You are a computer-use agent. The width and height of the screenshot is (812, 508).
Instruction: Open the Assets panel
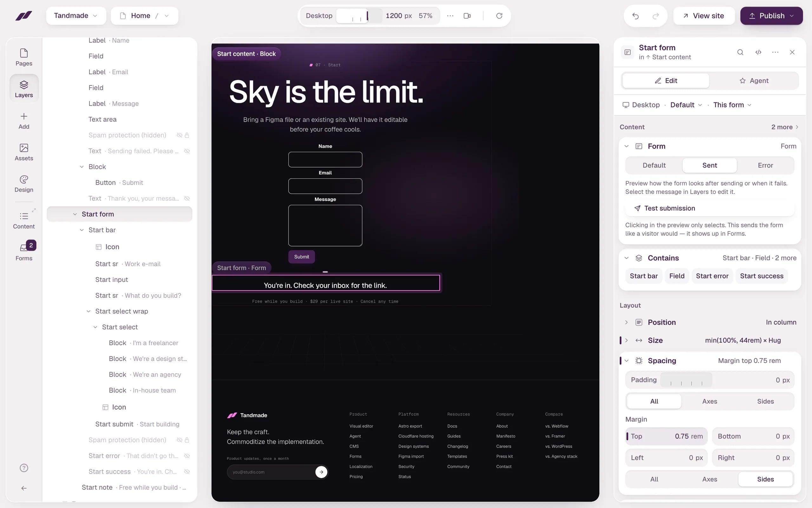tap(24, 152)
